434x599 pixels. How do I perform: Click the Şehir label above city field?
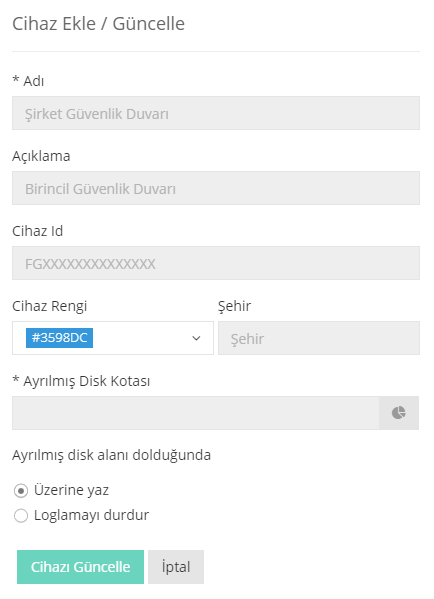click(x=235, y=306)
